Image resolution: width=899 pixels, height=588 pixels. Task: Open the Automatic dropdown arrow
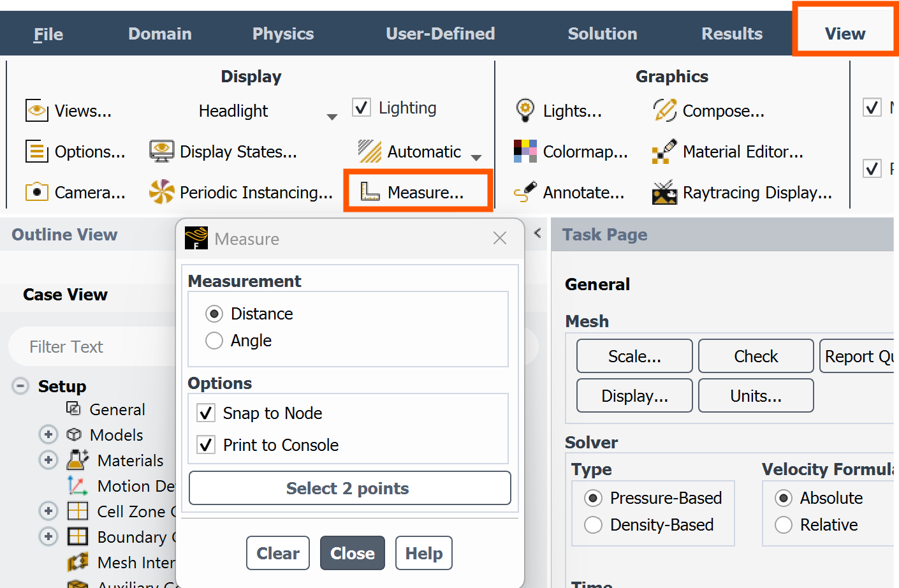476,157
